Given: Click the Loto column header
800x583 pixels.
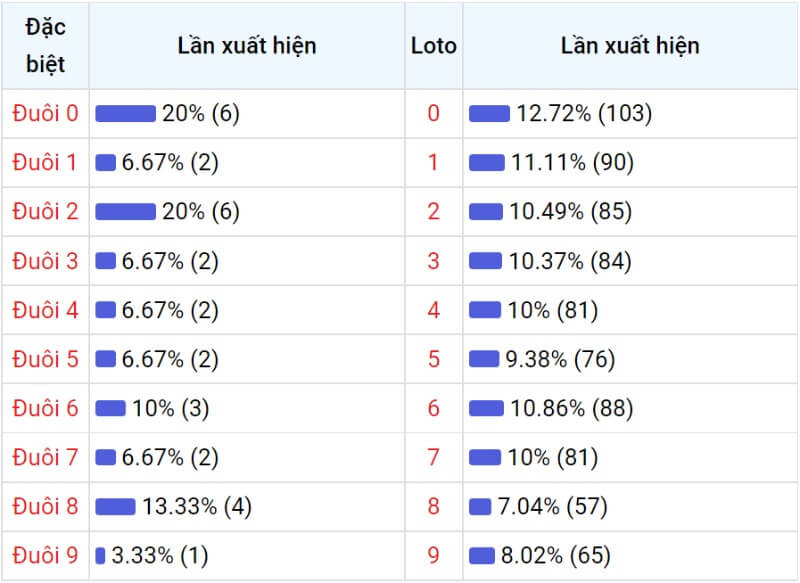Looking at the screenshot, I should 434,46.
